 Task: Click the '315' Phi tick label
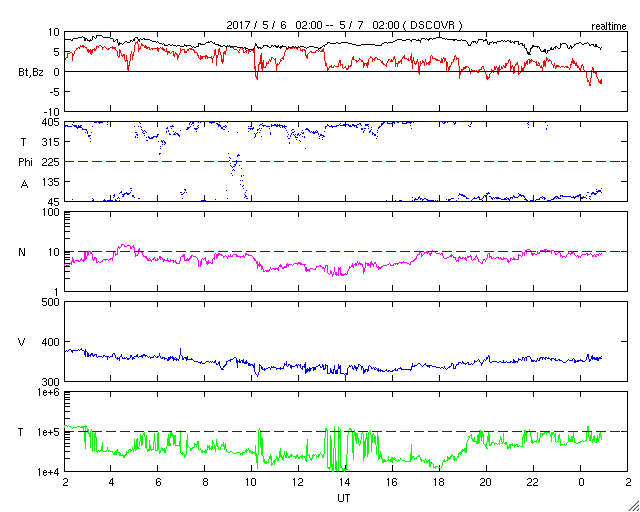[52, 142]
